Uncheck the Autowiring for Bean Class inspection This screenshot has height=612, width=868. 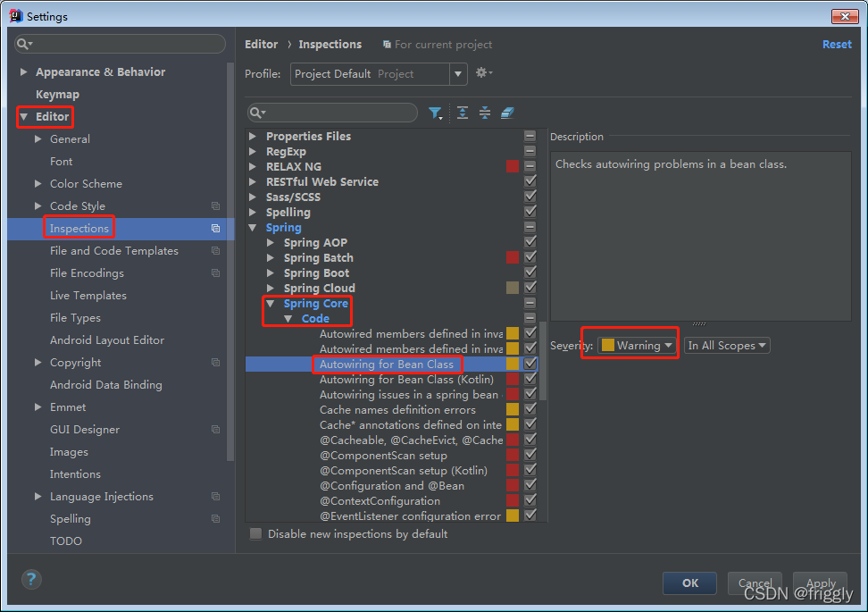click(530, 364)
